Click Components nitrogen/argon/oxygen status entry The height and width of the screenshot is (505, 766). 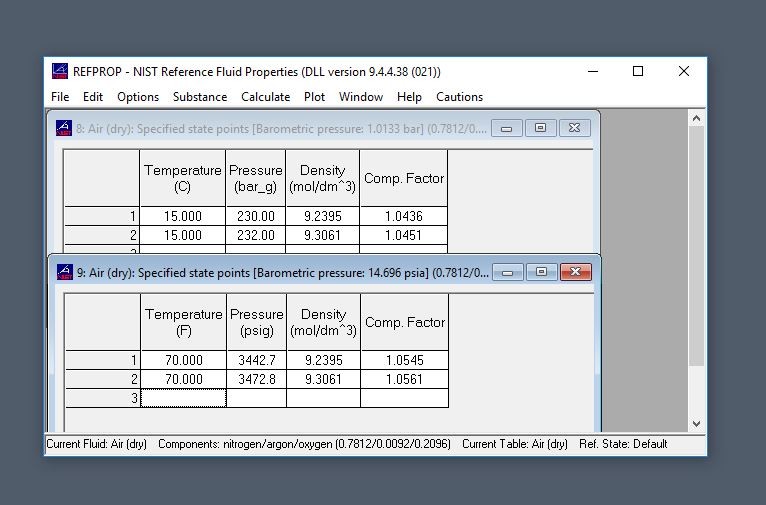pyautogui.click(x=304, y=444)
